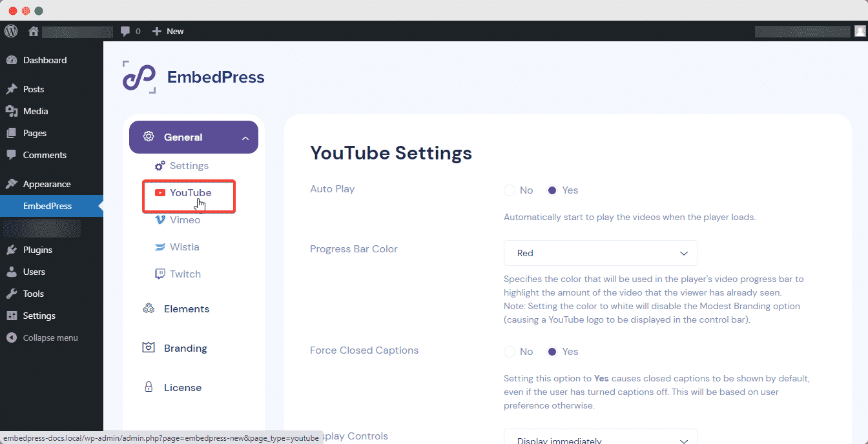Viewport: 868px width, 444px height.
Task: Click the Progress Bar Color label
Action: 354,249
